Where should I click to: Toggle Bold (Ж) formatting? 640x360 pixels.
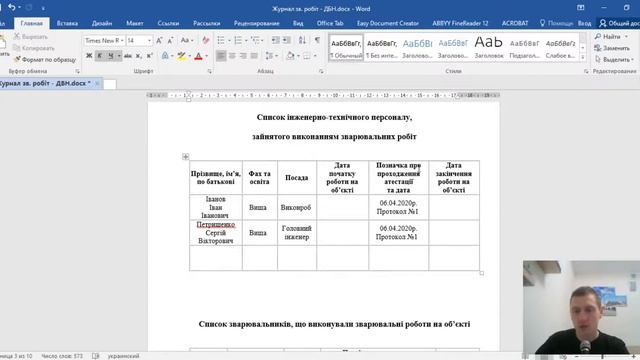89,56
